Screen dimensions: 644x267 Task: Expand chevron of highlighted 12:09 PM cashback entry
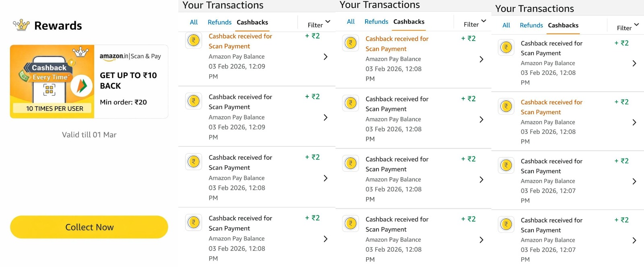pos(326,57)
